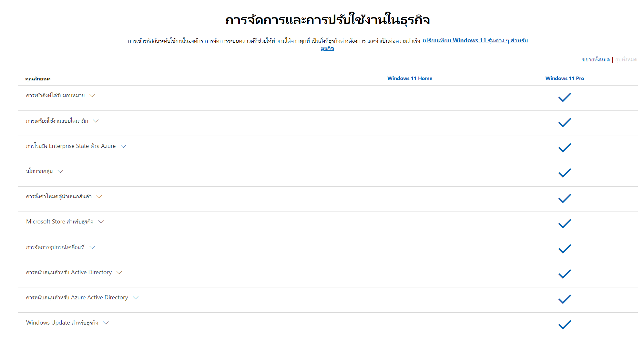Viewport: 644px width, 352px height.
Task: Expand การเตรียมใช้งานแบบไดนามิก chevron
Action: click(x=96, y=121)
